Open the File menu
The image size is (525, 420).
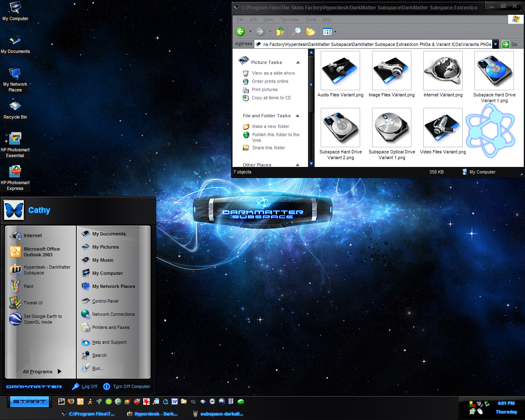click(240, 19)
